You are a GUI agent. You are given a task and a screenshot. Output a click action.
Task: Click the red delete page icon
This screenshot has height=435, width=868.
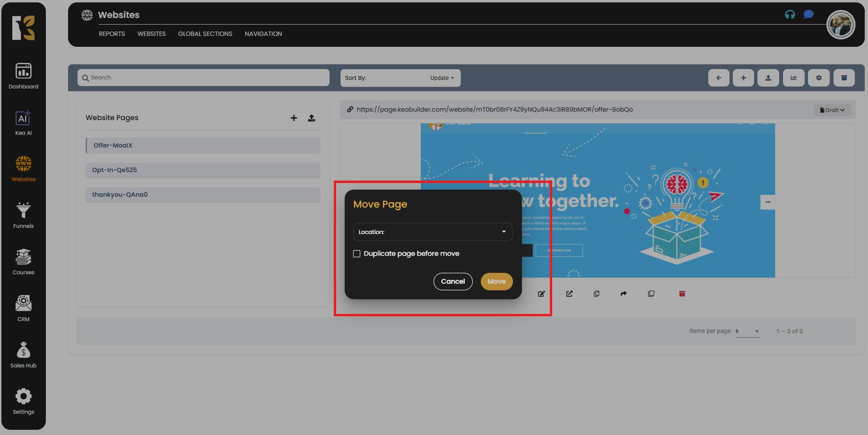[x=682, y=294]
